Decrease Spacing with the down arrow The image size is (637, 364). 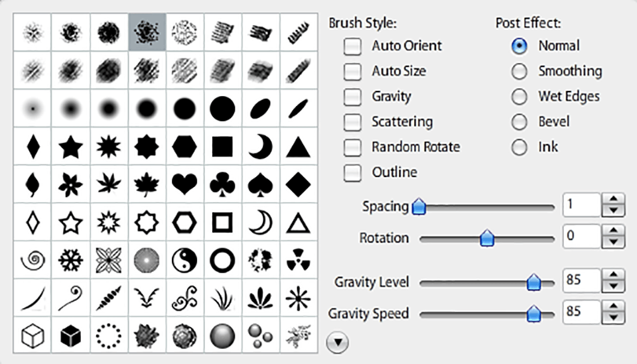tap(613, 211)
